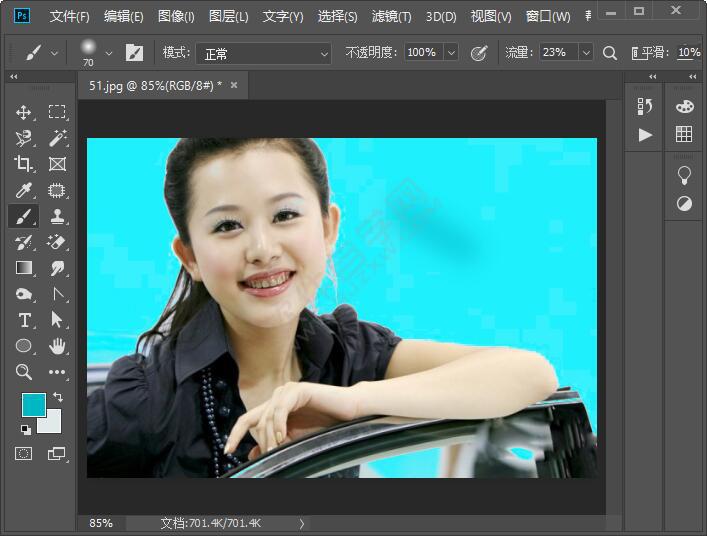The image size is (707, 536).
Task: Select the Horizontal Type tool
Action: (x=24, y=320)
